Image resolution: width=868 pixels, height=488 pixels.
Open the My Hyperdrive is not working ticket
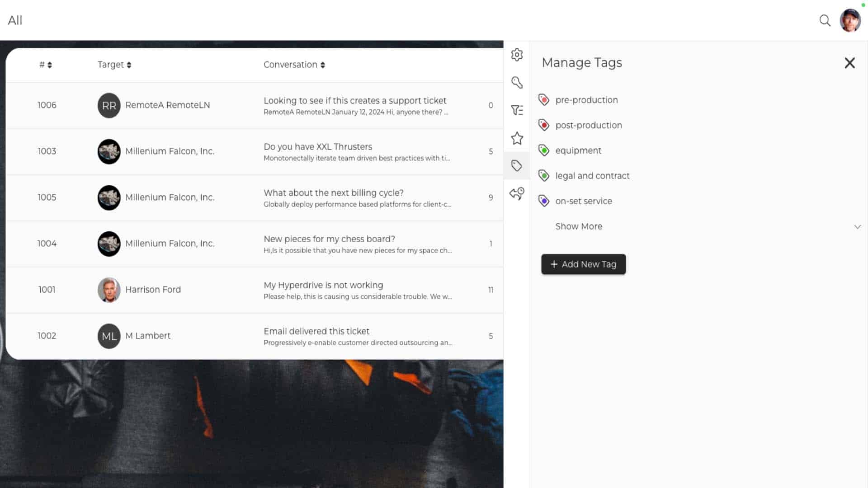click(x=323, y=285)
